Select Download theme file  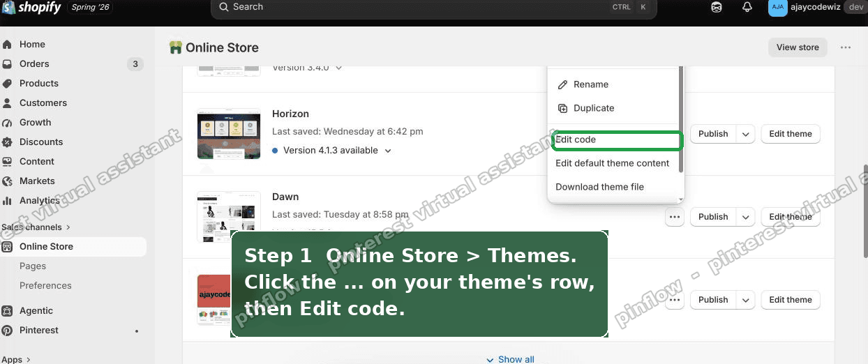click(x=599, y=187)
